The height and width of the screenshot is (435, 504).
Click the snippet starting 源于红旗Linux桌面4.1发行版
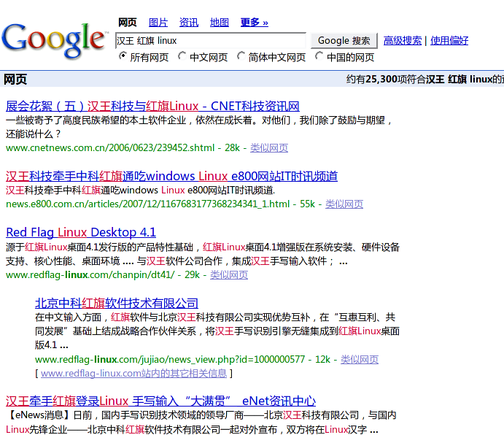click(x=203, y=254)
